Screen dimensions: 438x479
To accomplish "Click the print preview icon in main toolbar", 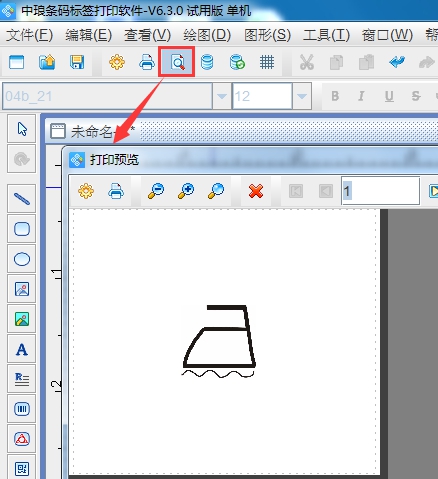I will (177, 62).
